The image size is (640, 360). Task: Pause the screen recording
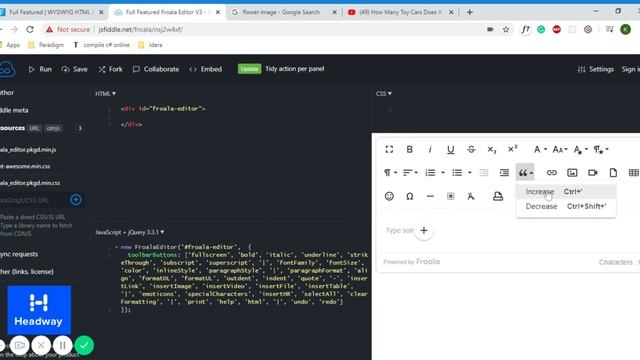coord(62,345)
